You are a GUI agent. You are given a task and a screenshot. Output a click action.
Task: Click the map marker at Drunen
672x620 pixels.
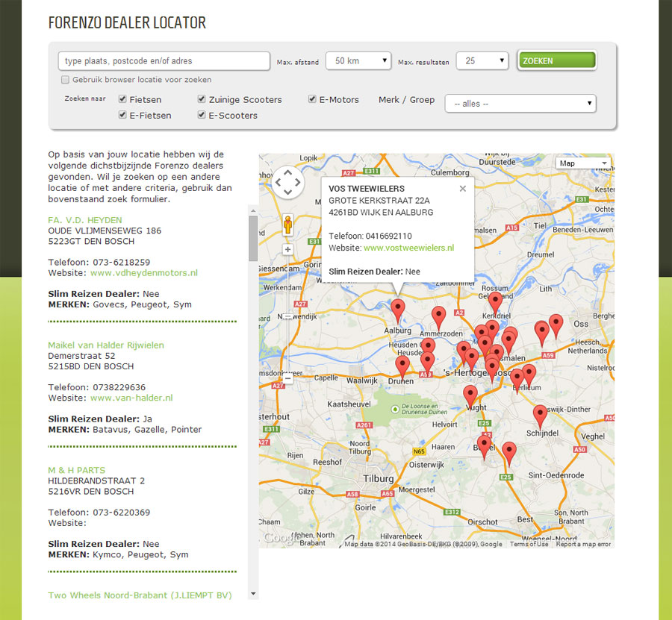point(402,367)
